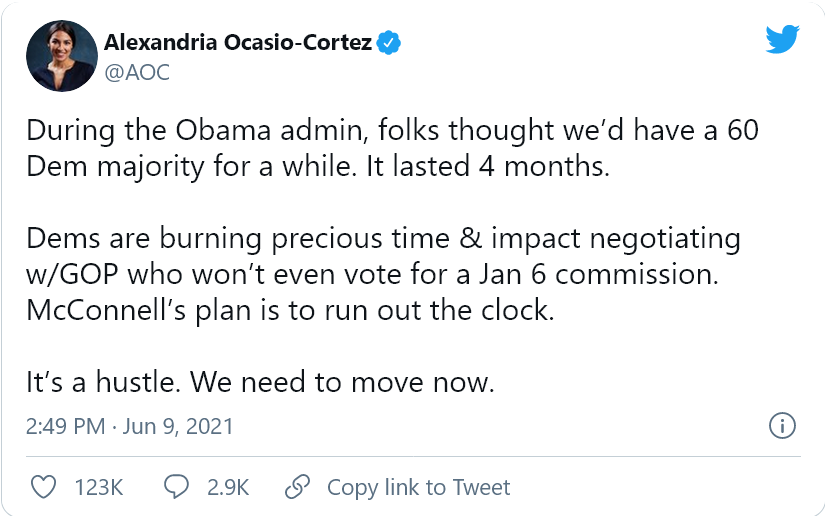Screen dimensions: 825x516
Task: Click the 2.9K replies count
Action: 227,487
